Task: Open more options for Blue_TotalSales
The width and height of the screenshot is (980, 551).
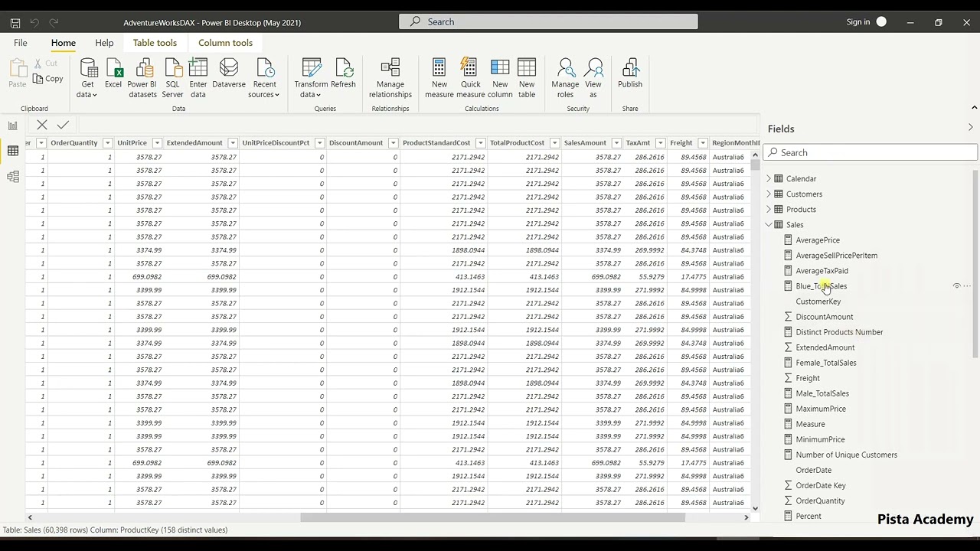Action: tap(968, 286)
